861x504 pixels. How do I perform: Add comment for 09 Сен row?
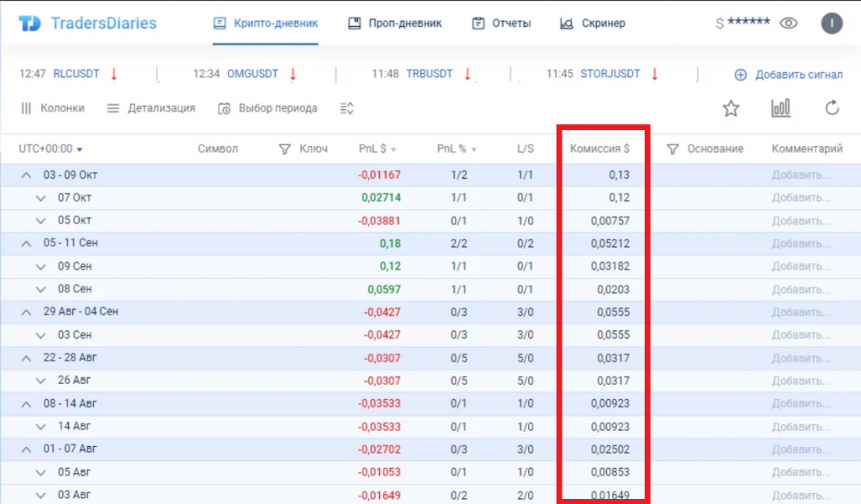pos(800,266)
